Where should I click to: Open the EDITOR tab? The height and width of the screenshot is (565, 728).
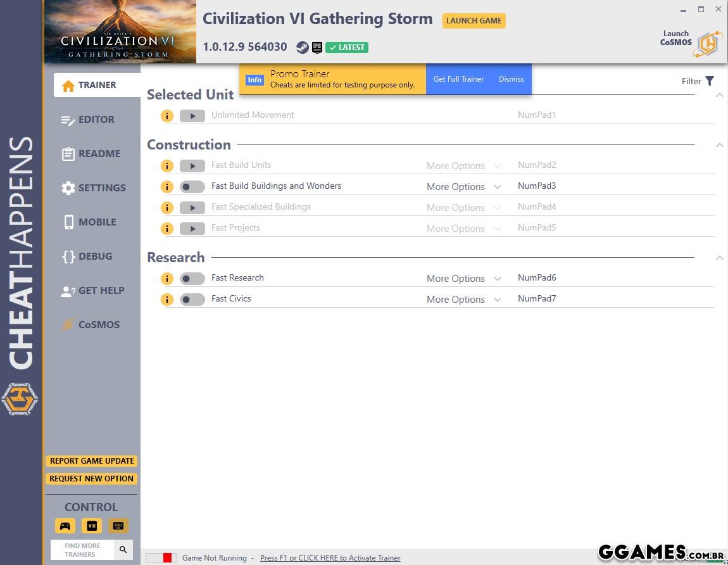click(96, 120)
